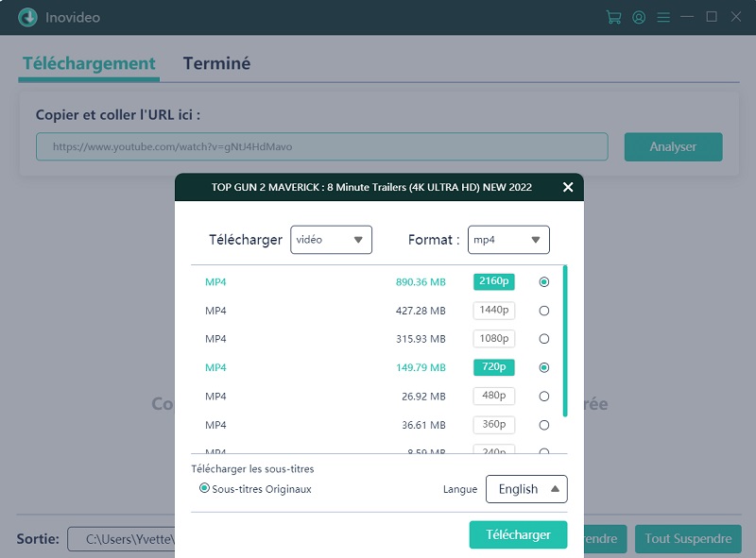The width and height of the screenshot is (756, 558).
Task: Click the 427.28 MB file size
Action: click(421, 311)
